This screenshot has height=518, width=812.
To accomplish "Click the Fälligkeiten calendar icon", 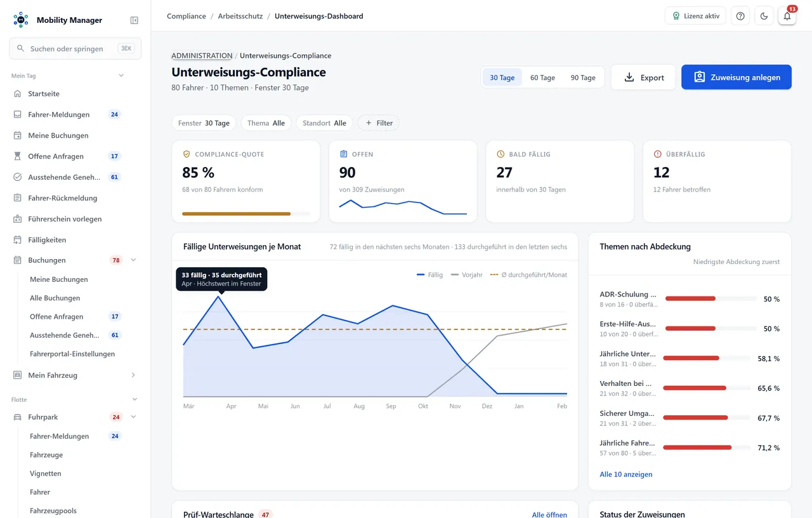I will click(x=18, y=240).
